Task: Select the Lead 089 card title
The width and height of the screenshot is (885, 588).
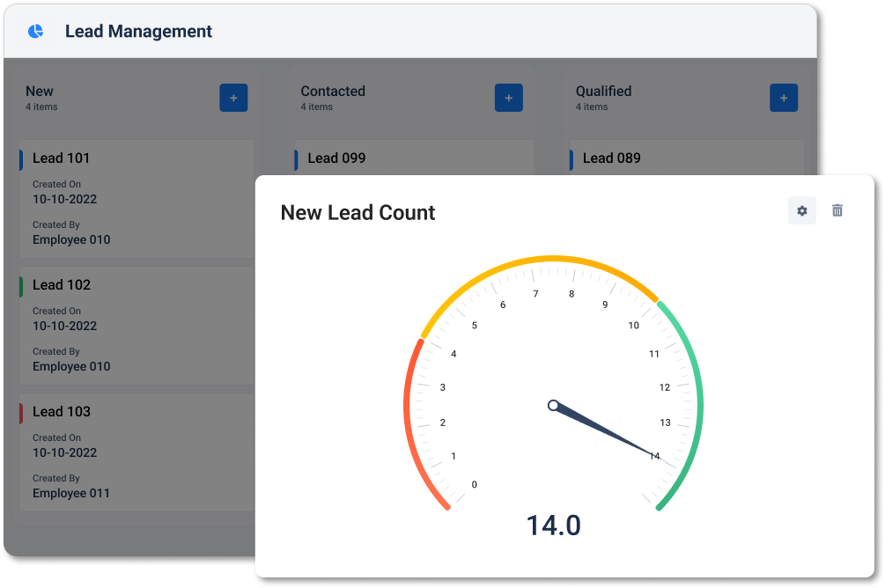Action: pos(611,158)
